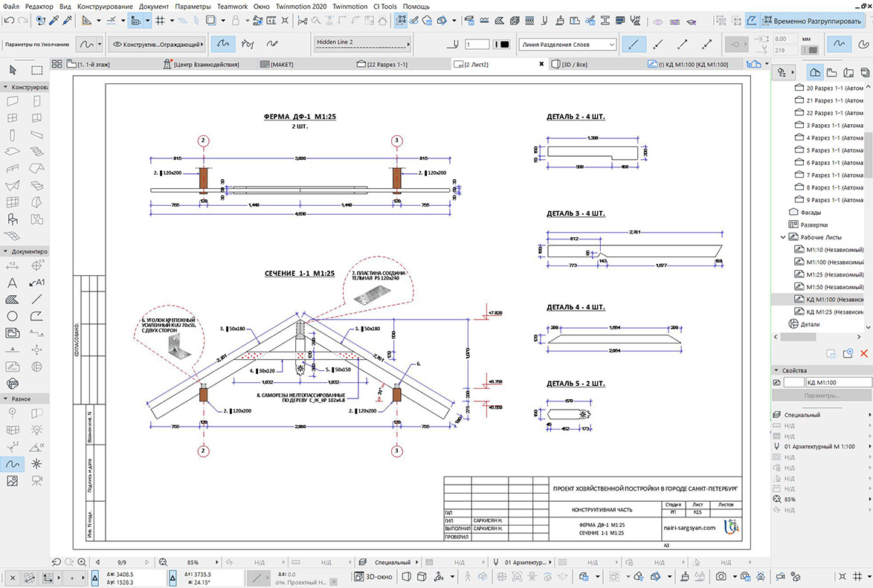Open Конструктив...Ограждающий layer dropdown
The image size is (873, 588).
point(156,44)
